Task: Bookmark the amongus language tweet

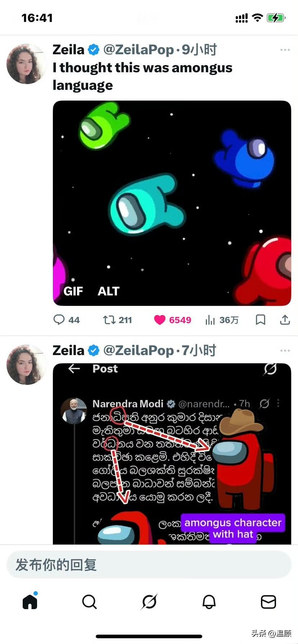Action: pyautogui.click(x=260, y=319)
